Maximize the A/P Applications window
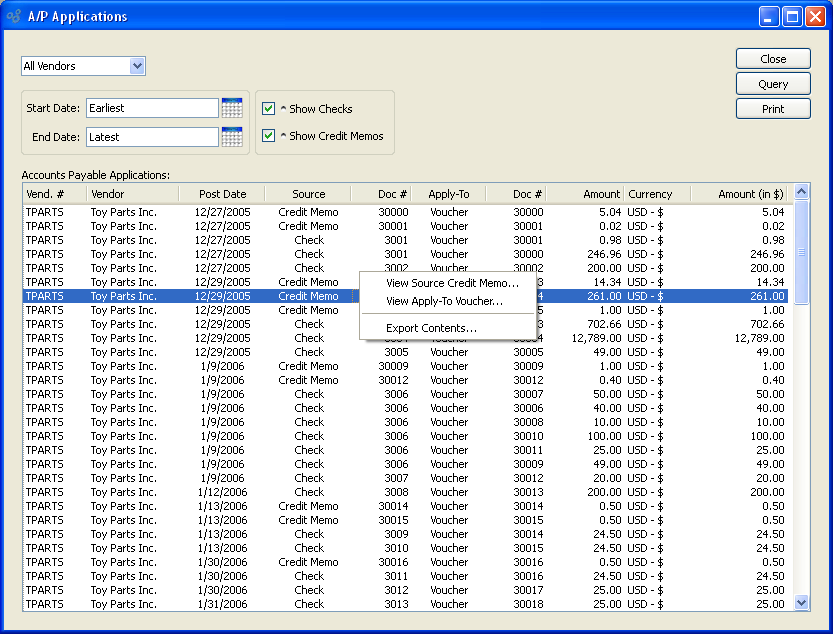 coord(792,17)
